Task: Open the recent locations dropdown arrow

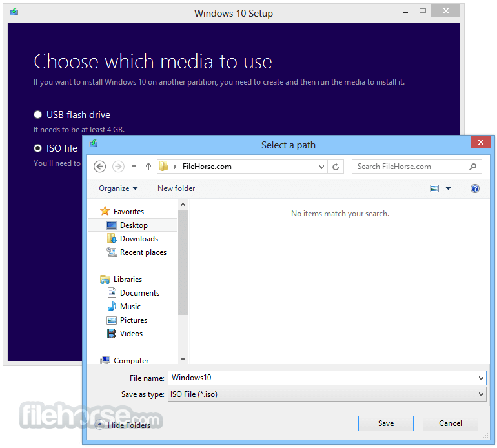Action: (x=134, y=167)
